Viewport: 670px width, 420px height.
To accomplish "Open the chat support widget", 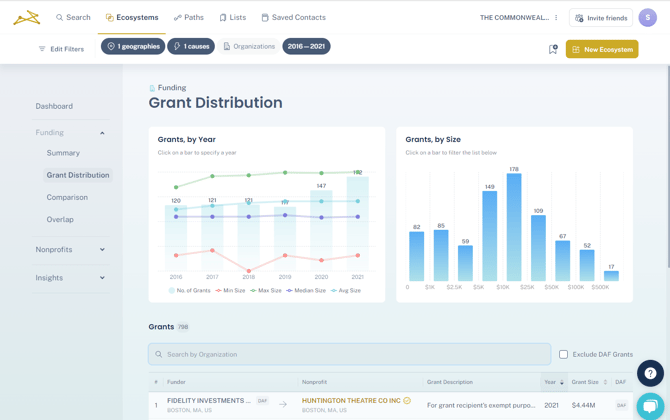I will coord(650,406).
